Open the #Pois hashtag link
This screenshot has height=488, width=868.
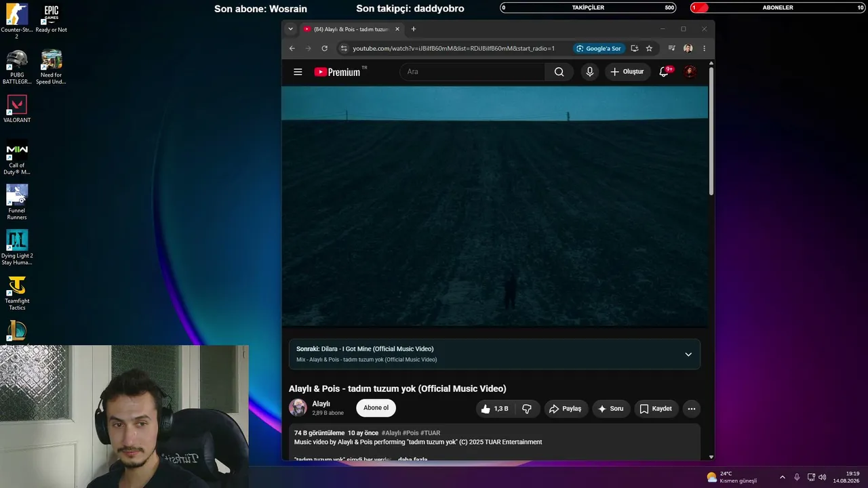click(x=410, y=432)
